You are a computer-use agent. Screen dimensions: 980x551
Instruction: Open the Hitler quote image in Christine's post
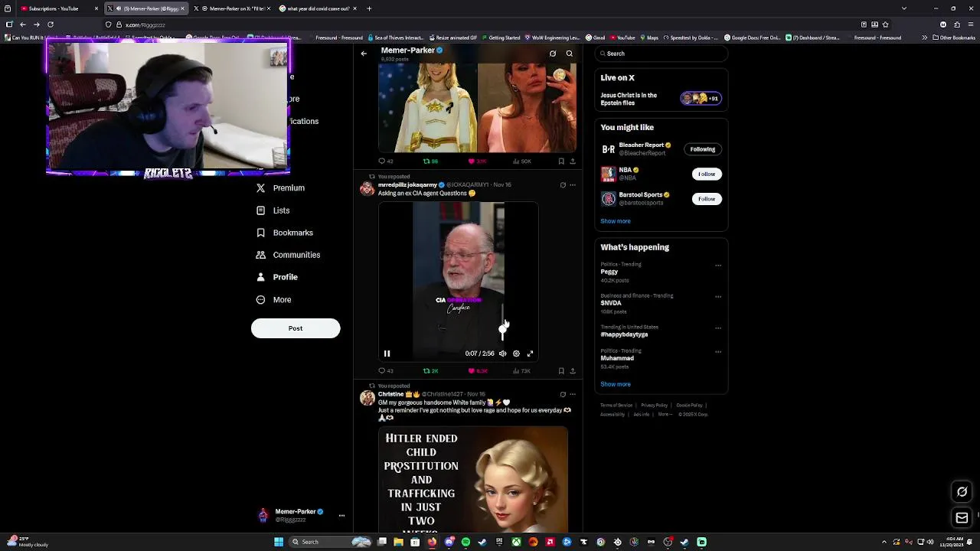pyautogui.click(x=473, y=479)
